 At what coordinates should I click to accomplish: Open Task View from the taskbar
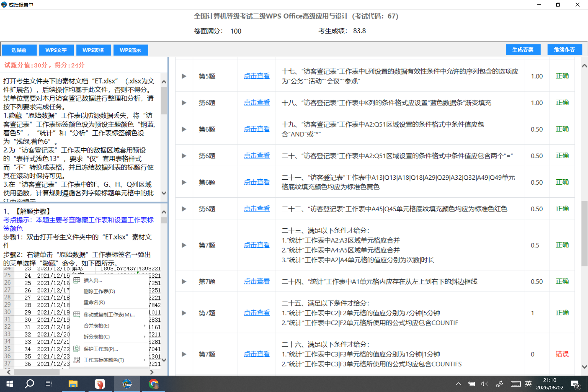49,384
